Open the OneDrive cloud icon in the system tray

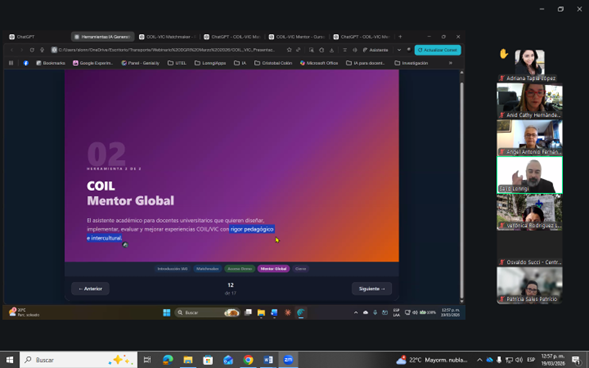[x=489, y=360]
